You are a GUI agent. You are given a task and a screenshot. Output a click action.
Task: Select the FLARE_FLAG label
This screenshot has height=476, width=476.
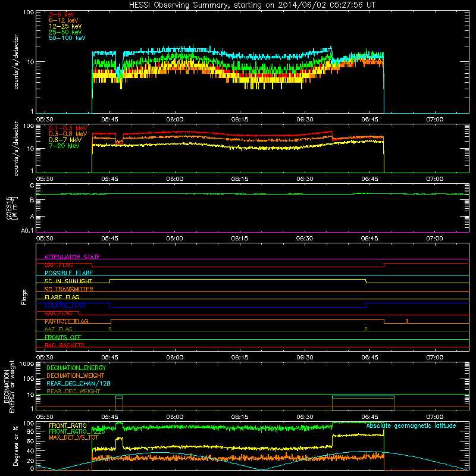tap(62, 297)
